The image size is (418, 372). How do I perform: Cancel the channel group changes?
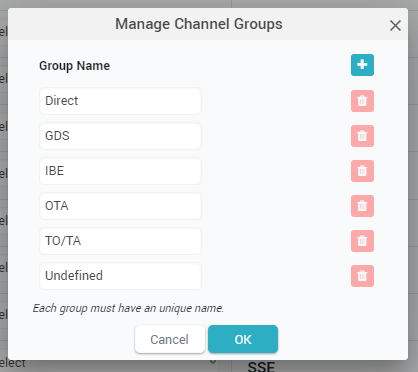(x=170, y=339)
